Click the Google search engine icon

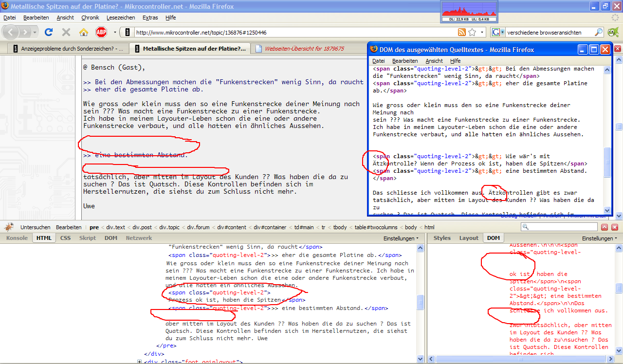coord(495,33)
